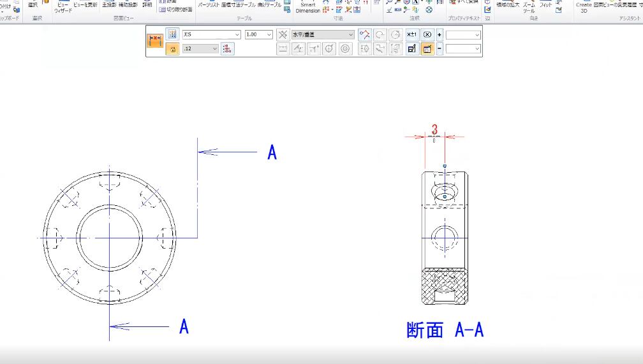Click the x±1 tolerance icon
Viewport: 643px width, 364px height.
pyautogui.click(x=412, y=34)
